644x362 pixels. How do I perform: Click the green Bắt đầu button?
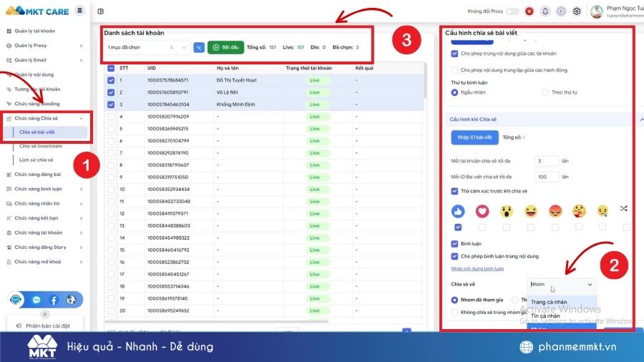(x=225, y=48)
